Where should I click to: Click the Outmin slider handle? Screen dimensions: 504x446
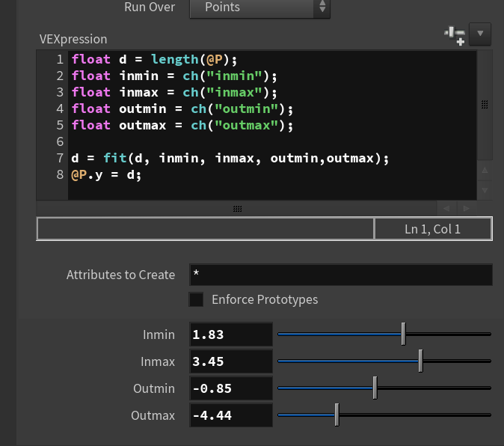click(x=375, y=388)
